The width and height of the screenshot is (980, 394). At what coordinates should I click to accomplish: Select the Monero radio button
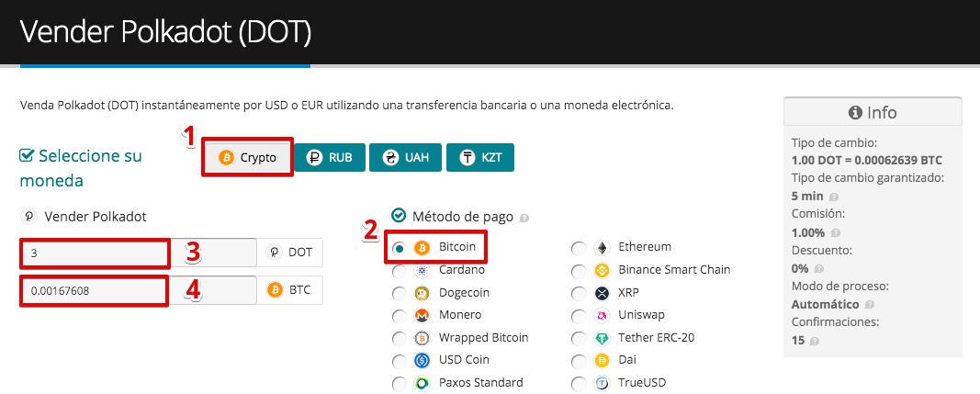point(399,317)
